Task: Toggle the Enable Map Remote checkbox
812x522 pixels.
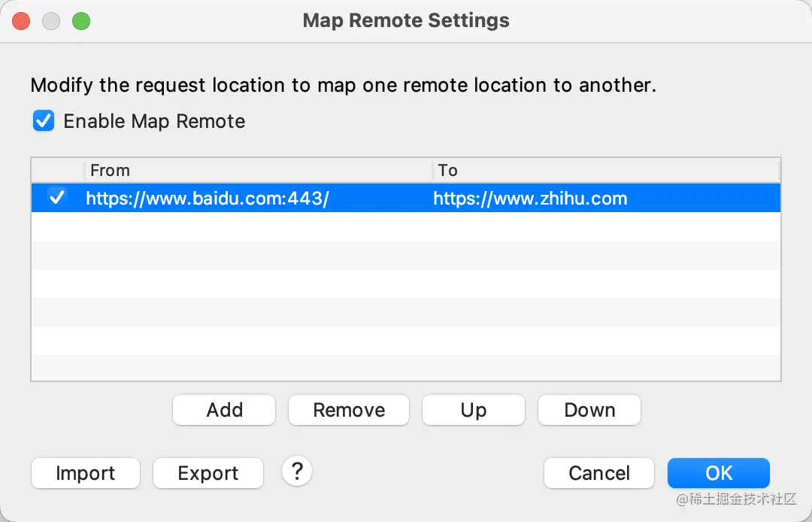Action: point(44,120)
